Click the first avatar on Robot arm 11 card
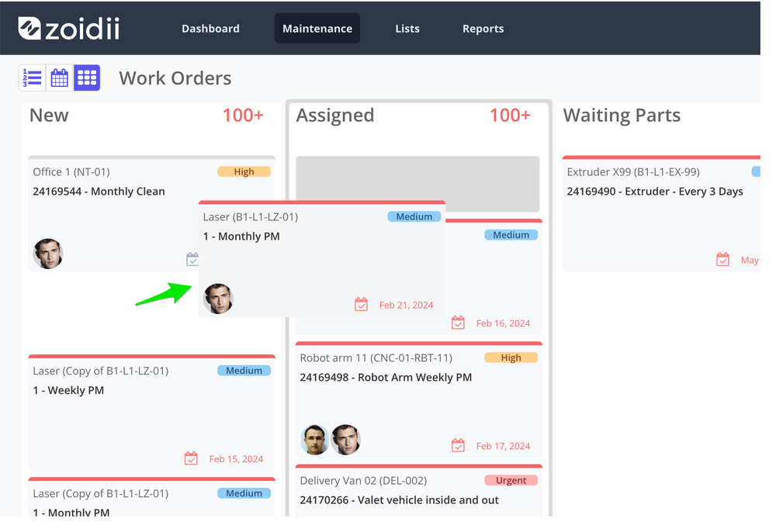 click(x=315, y=440)
